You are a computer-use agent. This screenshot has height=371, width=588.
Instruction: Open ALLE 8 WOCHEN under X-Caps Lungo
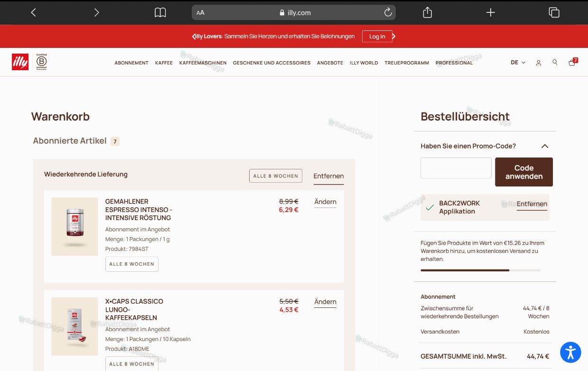[131, 364]
